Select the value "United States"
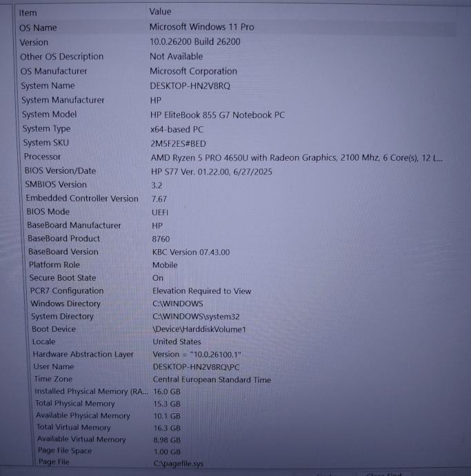This screenshot has height=476, width=471. [x=177, y=341]
